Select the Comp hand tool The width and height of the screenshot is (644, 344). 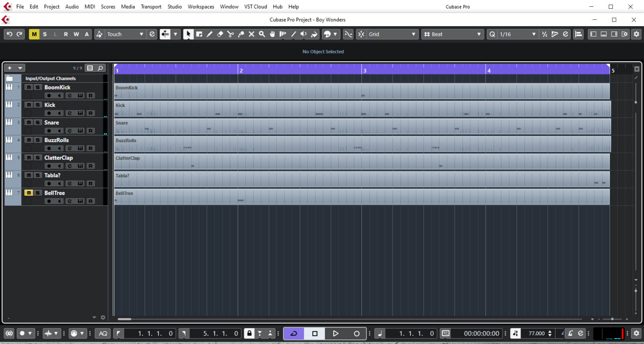point(272,34)
